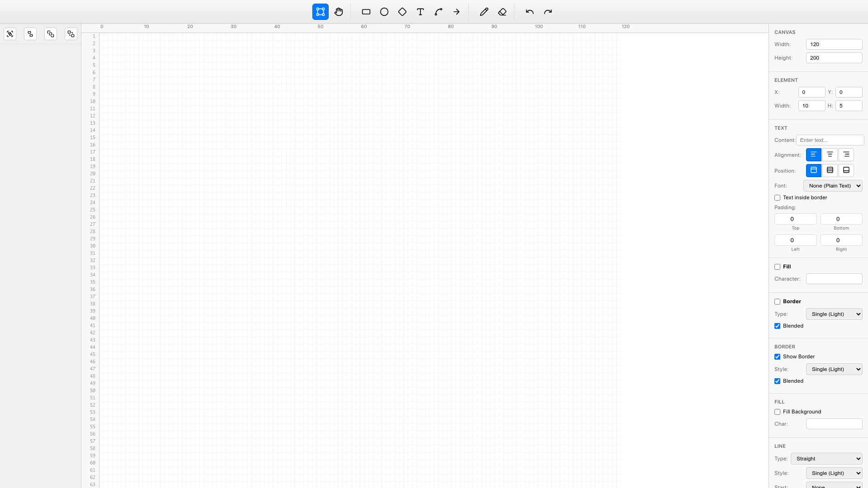This screenshot has width=868, height=488.
Task: Select the Eraser tool
Action: point(502,12)
